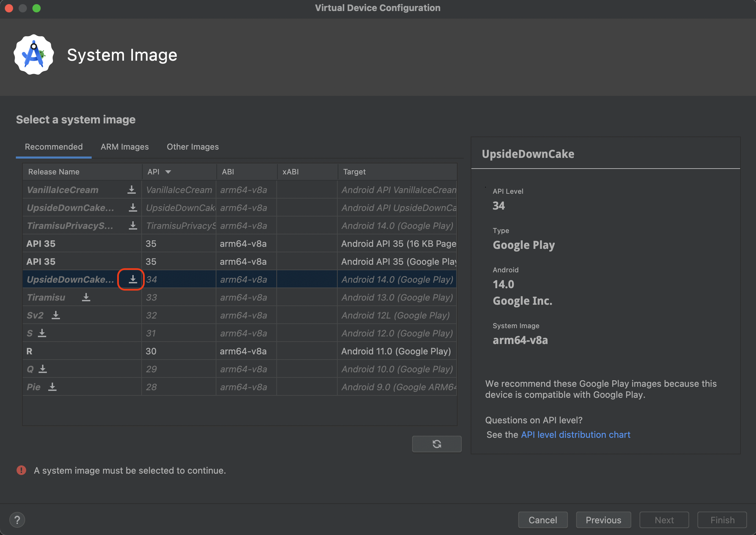Select the Android 12L (Google Play) target cell
The width and height of the screenshot is (756, 535).
pos(397,315)
